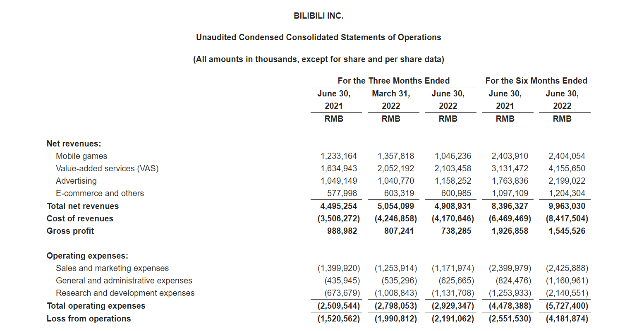Click Advertising value 1,158,252
Screen dimensions: 644x331
pyautogui.click(x=453, y=181)
